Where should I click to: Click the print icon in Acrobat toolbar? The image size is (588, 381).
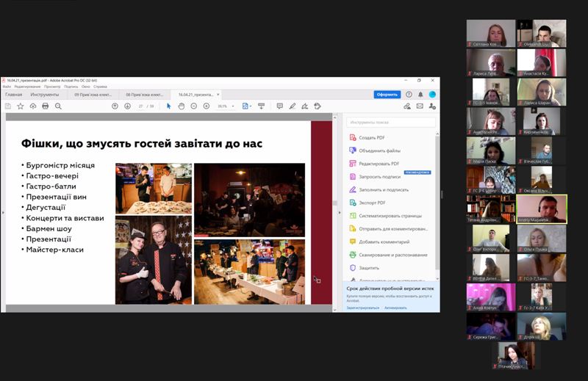(x=46, y=106)
